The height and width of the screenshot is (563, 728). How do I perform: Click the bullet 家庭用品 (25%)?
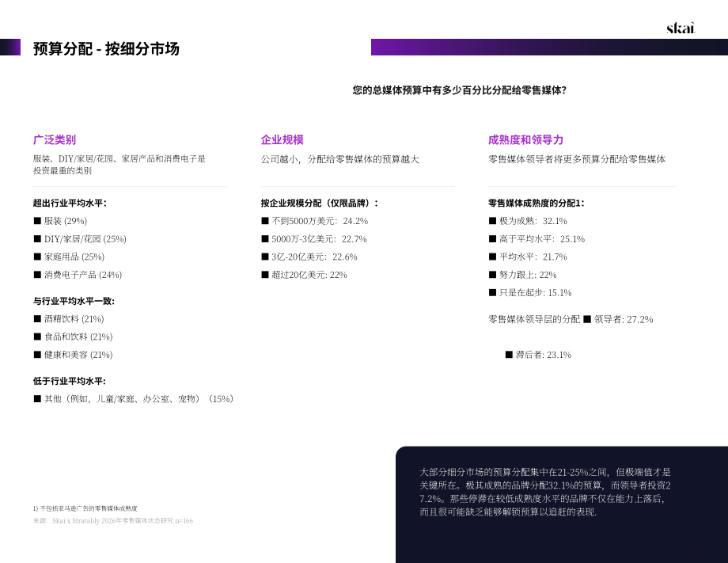69,257
